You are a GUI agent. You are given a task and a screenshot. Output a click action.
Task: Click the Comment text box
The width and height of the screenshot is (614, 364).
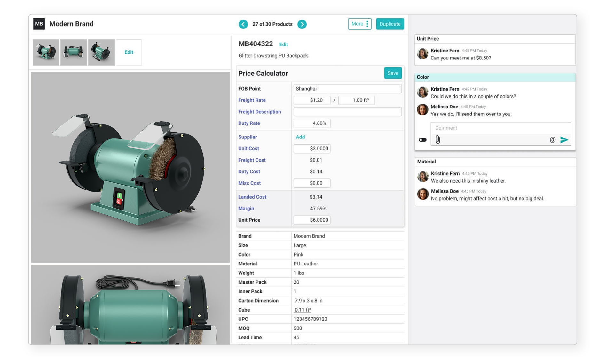click(x=500, y=128)
